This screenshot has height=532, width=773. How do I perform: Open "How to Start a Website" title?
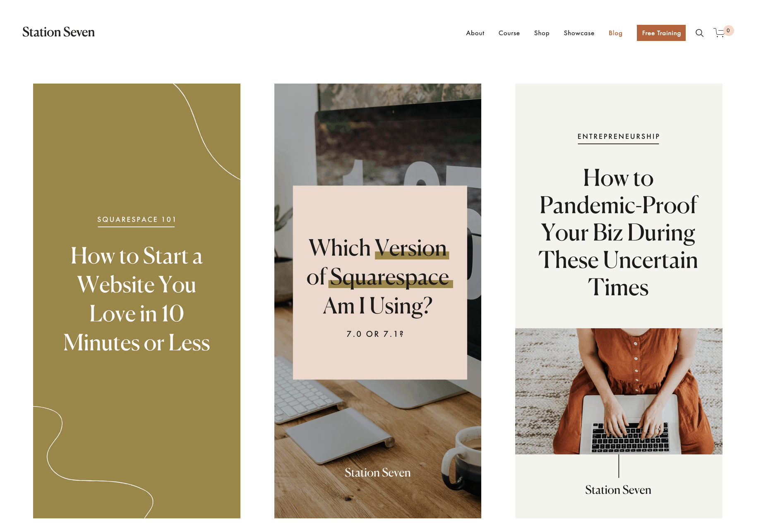coord(137,299)
